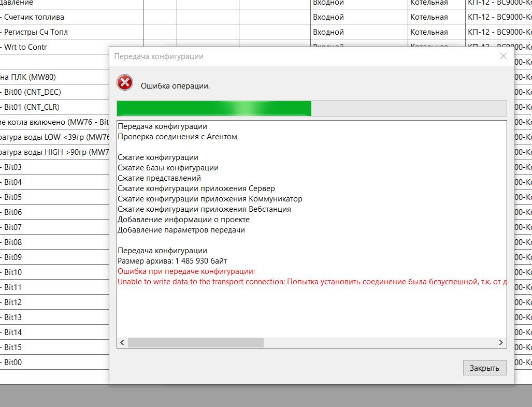Screen dimensions: 532x407
Task: Select the 'Bit00 (CNT_DEC)' row
Action: coord(32,92)
